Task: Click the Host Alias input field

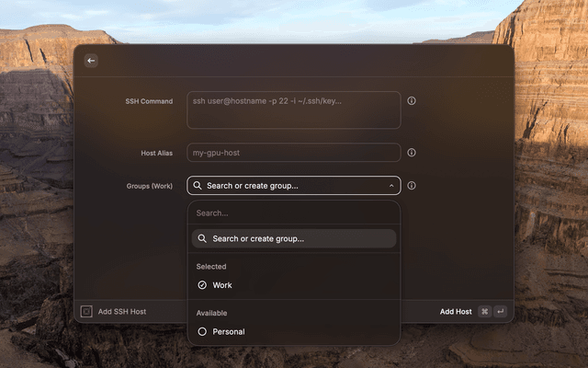Action: (293, 153)
